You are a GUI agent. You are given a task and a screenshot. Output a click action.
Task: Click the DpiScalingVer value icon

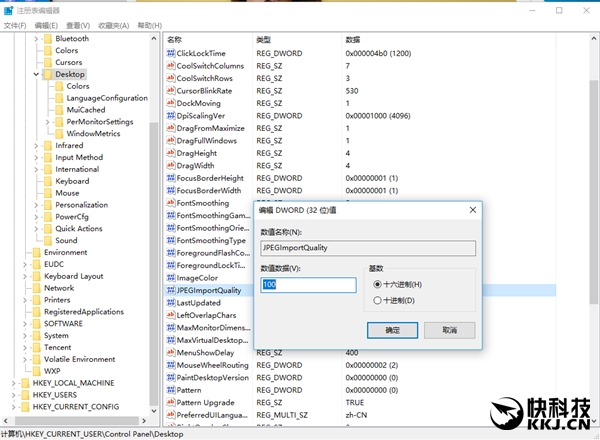[170, 116]
